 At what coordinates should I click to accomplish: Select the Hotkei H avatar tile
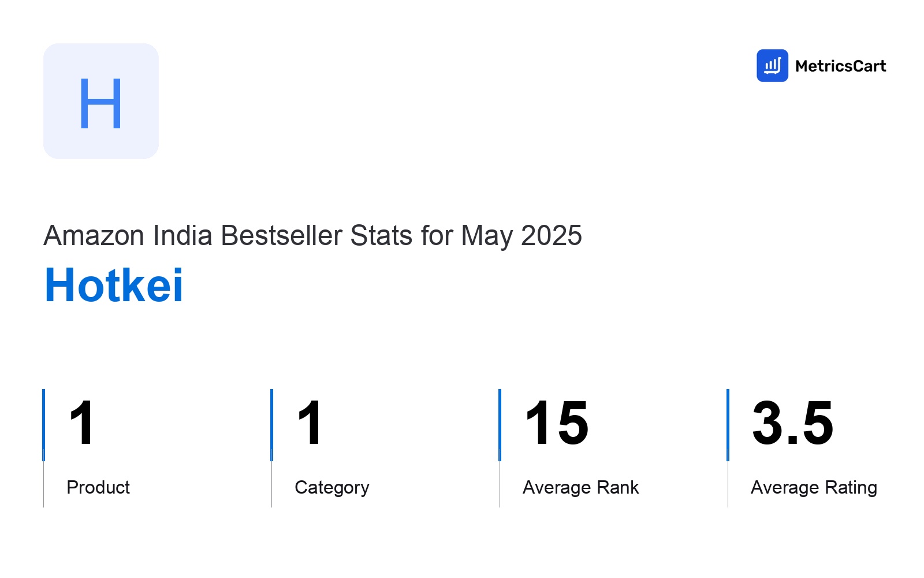(x=101, y=101)
